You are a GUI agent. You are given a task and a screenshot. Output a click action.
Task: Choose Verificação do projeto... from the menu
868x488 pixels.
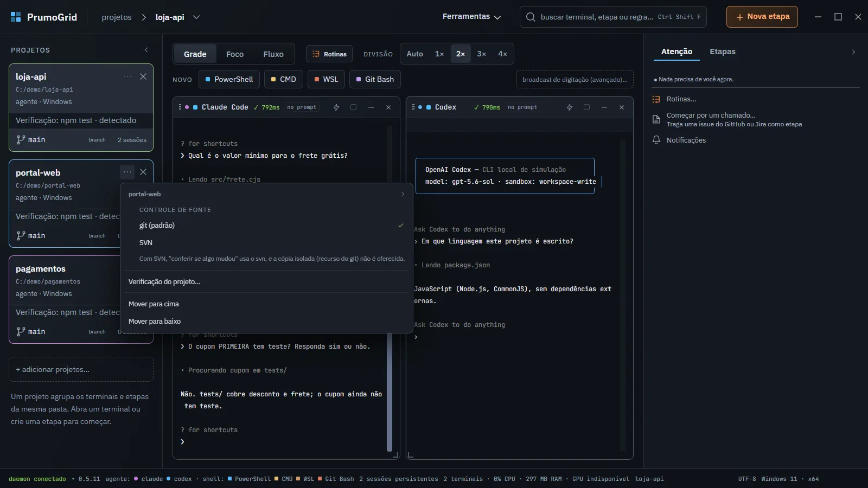266,282
